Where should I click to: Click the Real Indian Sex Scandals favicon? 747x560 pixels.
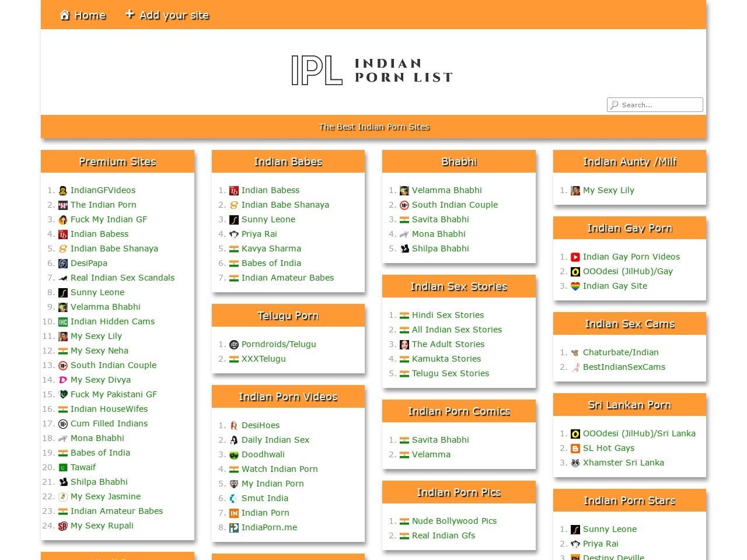tap(63, 278)
